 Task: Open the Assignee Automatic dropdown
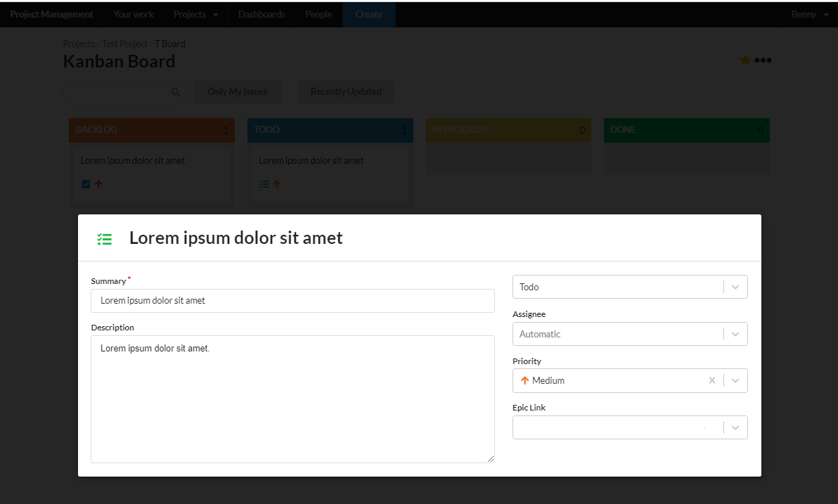(x=735, y=334)
